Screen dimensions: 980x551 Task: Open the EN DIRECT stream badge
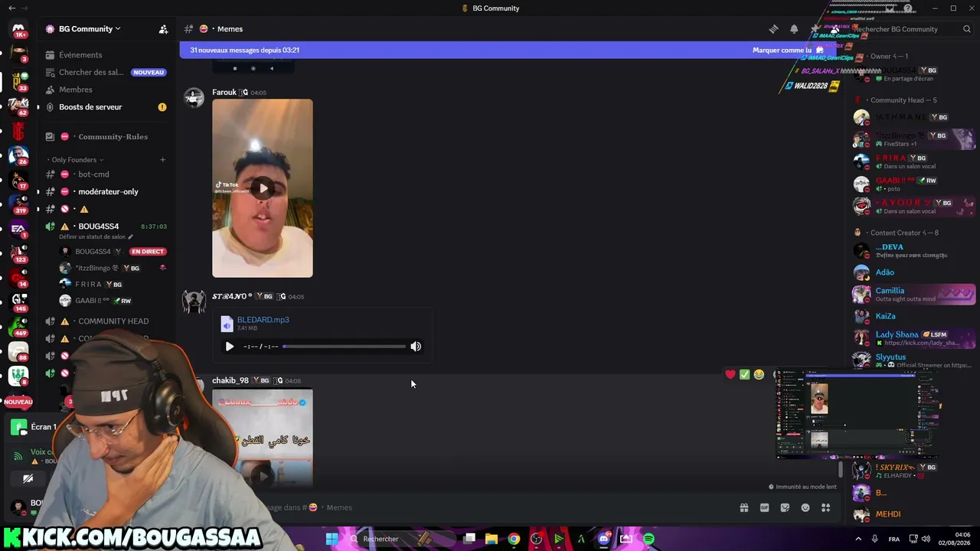tap(148, 252)
